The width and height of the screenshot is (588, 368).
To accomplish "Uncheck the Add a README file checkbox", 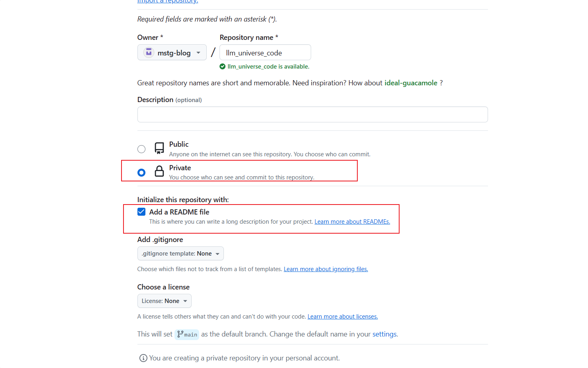I will click(141, 212).
